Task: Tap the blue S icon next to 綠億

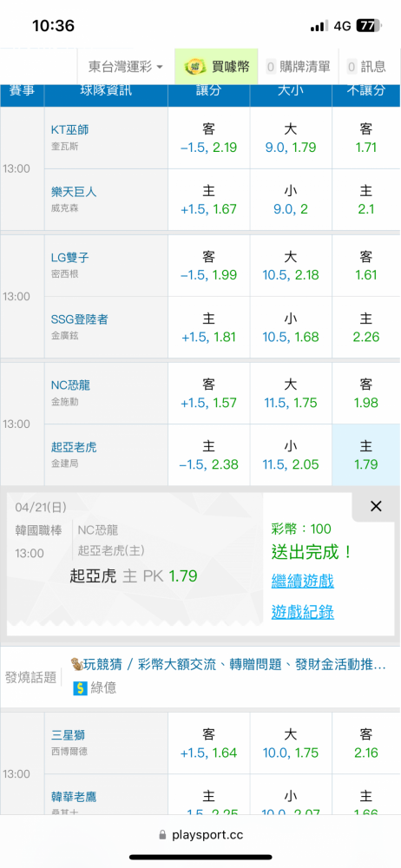Action: pyautogui.click(x=81, y=688)
